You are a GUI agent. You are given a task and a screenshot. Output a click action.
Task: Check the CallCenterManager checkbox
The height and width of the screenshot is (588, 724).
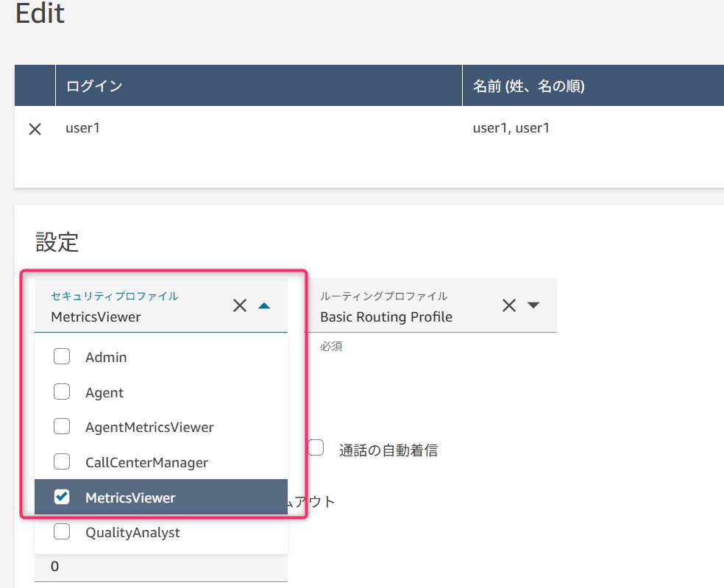click(x=62, y=461)
